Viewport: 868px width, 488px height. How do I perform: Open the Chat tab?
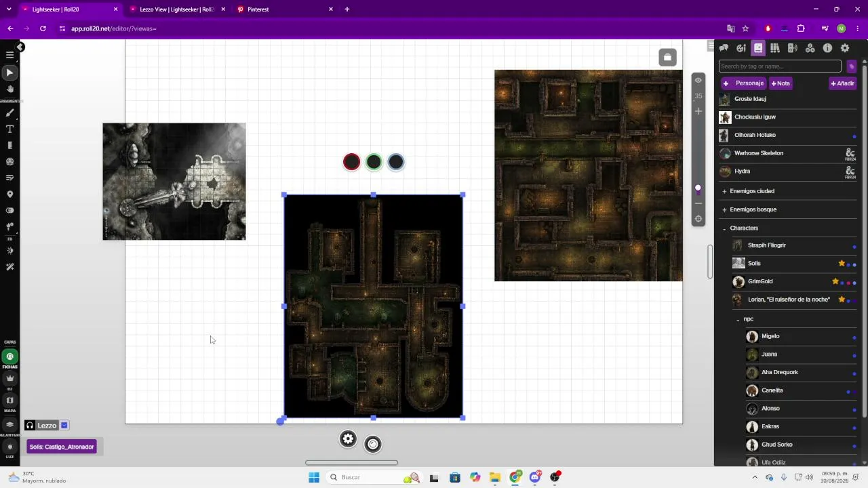pyautogui.click(x=724, y=48)
